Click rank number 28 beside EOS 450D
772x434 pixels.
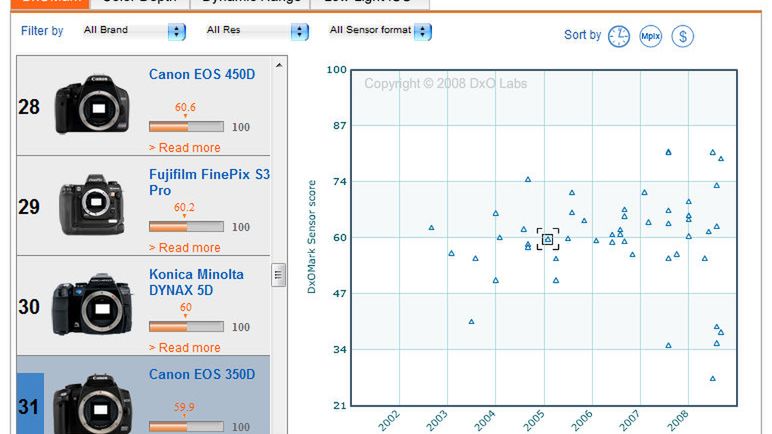coord(29,107)
